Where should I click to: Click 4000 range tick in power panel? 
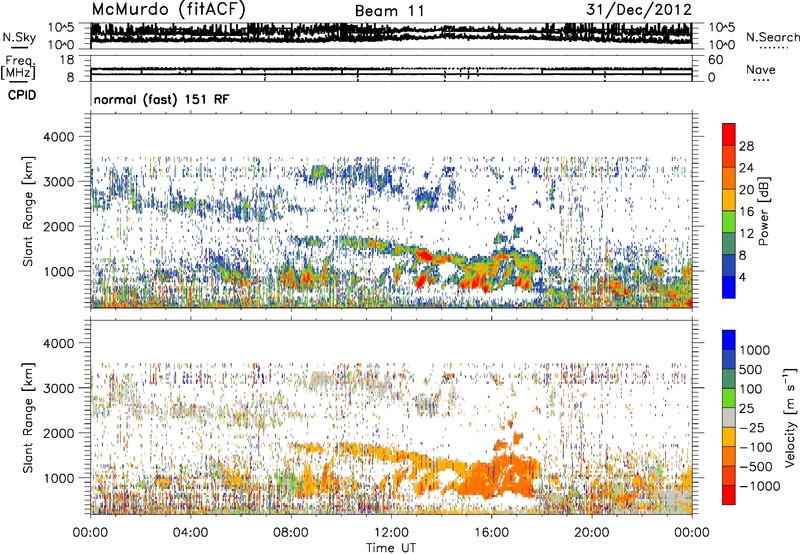tap(61, 137)
